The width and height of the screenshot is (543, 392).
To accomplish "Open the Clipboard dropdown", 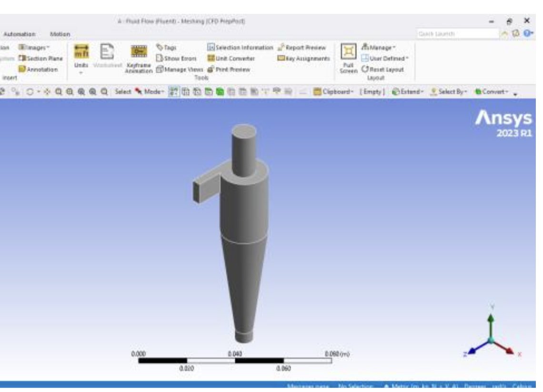I will coord(333,91).
